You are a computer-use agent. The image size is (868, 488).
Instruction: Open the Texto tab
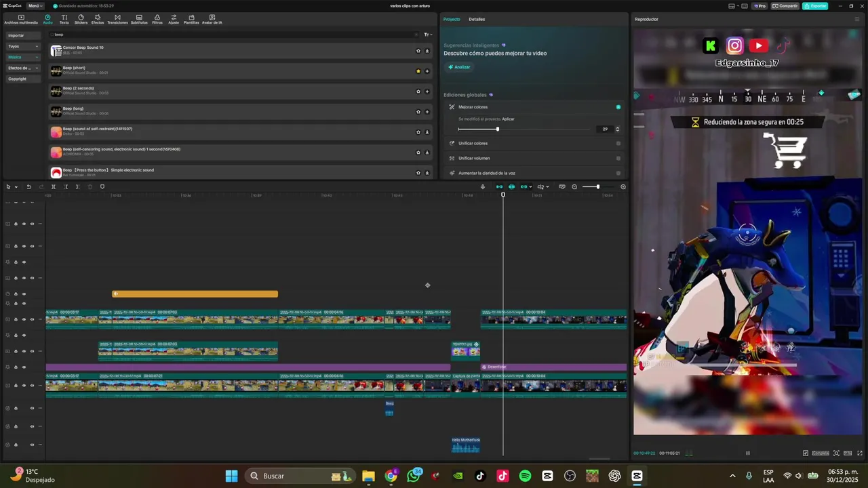coord(64,19)
